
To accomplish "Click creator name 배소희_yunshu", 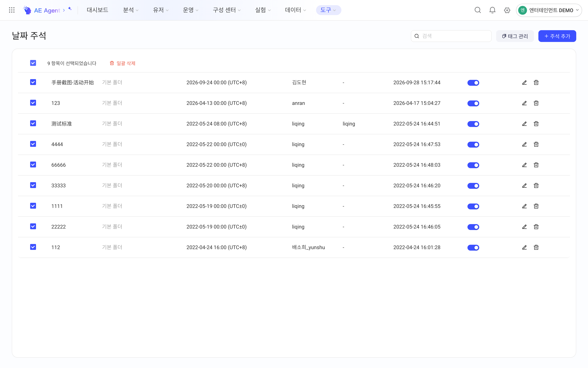I will click(x=308, y=247).
